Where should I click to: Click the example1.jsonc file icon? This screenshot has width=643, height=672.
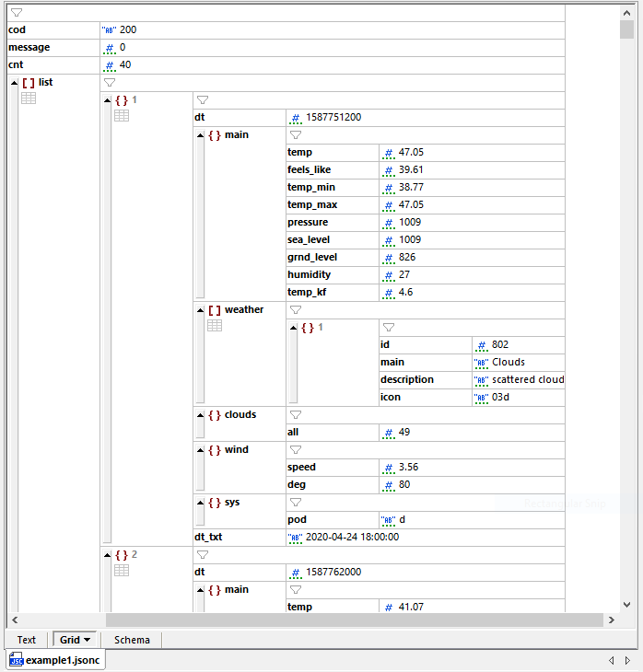pyautogui.click(x=17, y=660)
